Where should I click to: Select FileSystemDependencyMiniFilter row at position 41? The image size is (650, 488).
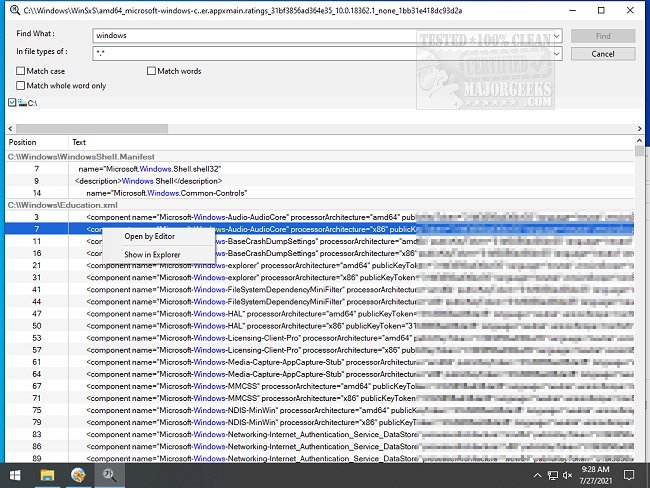click(320, 289)
